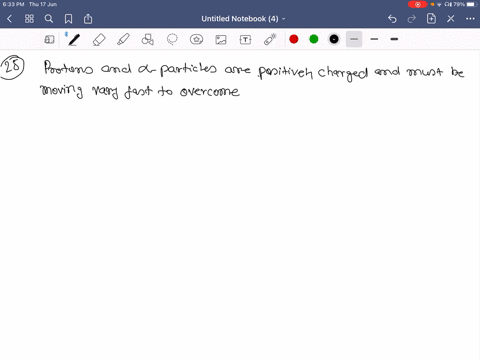This screenshot has width=480, height=360.
Task: Select the Highlighter tool
Action: 123,40
